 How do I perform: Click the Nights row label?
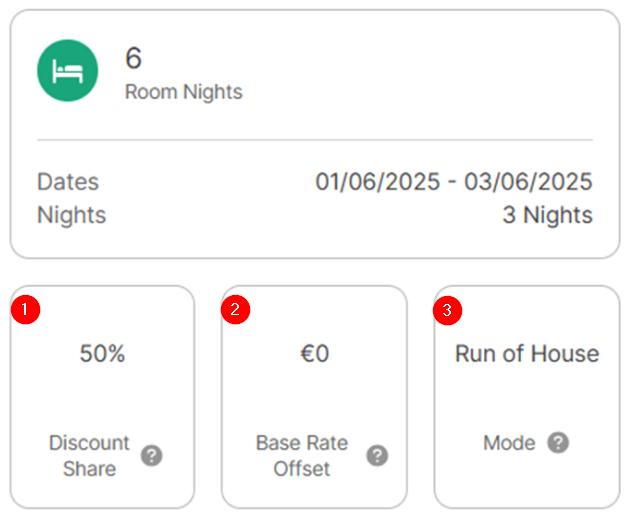pyautogui.click(x=71, y=215)
